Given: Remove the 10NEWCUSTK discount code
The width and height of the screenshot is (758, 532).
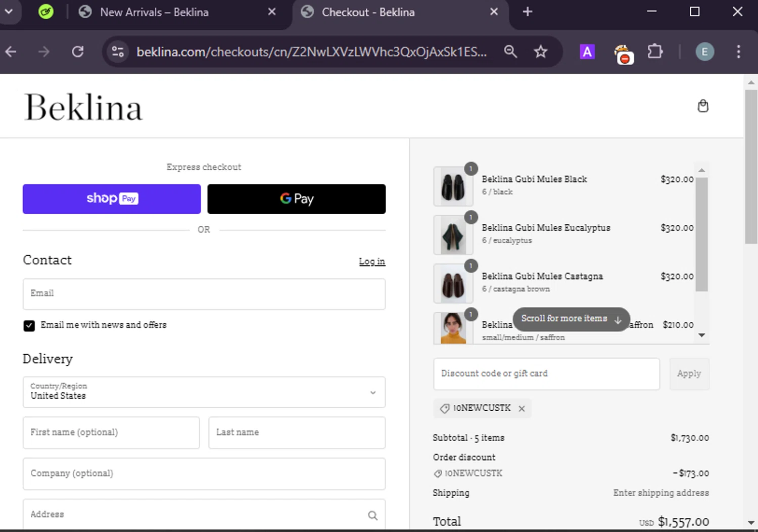Looking at the screenshot, I should [x=522, y=409].
